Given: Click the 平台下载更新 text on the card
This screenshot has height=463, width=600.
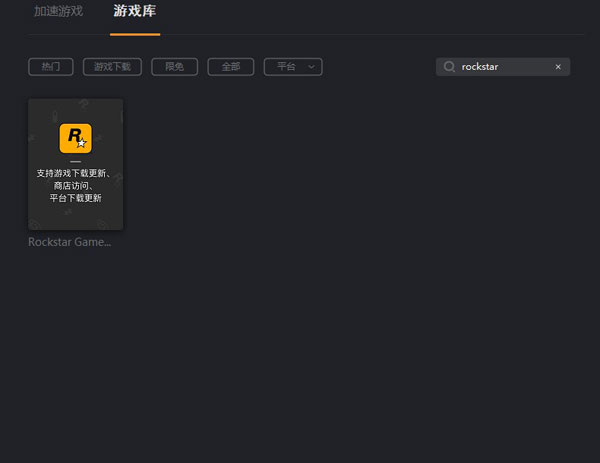Looking at the screenshot, I should (x=75, y=198).
